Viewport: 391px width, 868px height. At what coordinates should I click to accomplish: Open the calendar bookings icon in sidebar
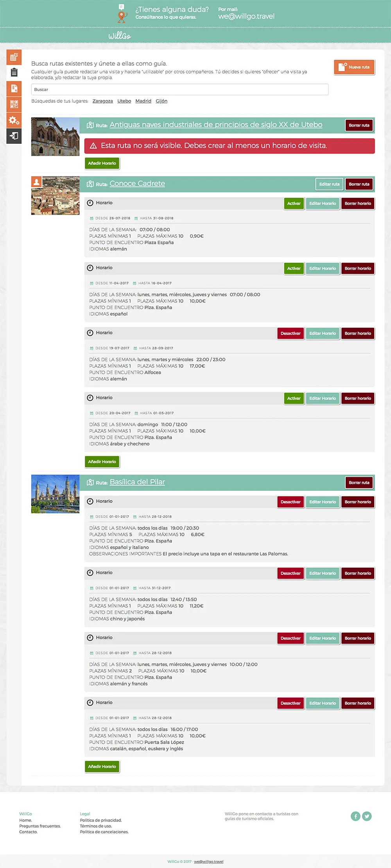click(x=14, y=57)
